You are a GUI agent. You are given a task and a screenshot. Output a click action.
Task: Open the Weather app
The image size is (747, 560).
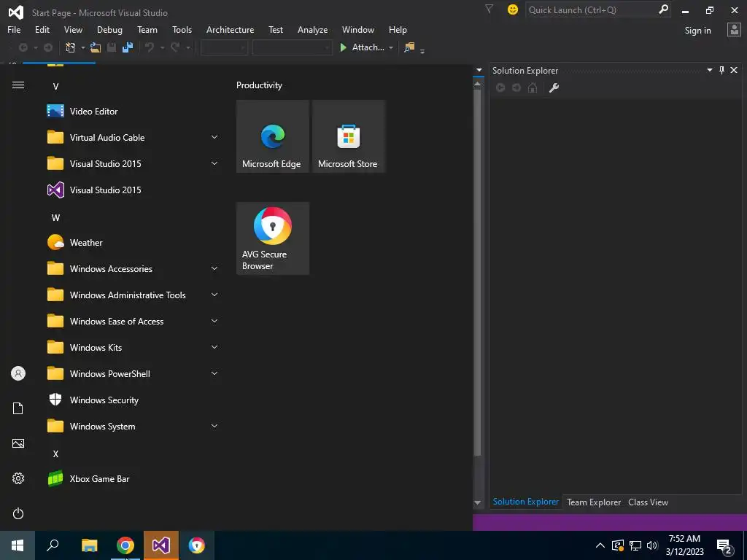[x=133, y=242]
